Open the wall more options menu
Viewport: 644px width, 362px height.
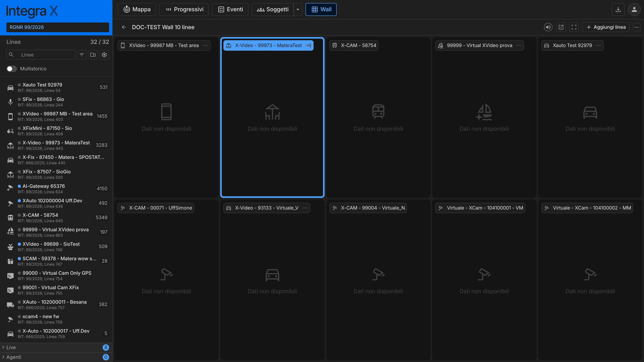(x=636, y=27)
